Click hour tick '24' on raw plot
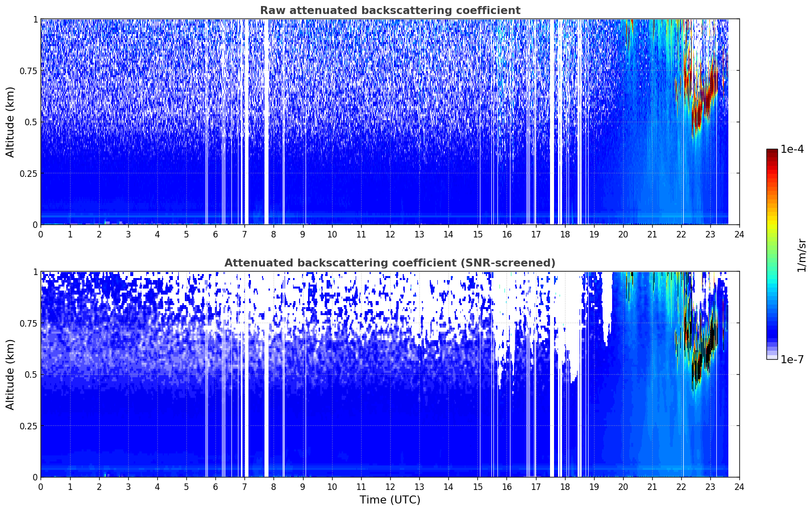This screenshot has width=812, height=511. [x=739, y=234]
